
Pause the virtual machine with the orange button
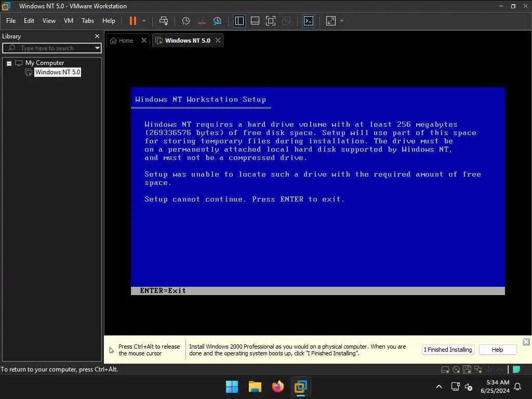(132, 21)
